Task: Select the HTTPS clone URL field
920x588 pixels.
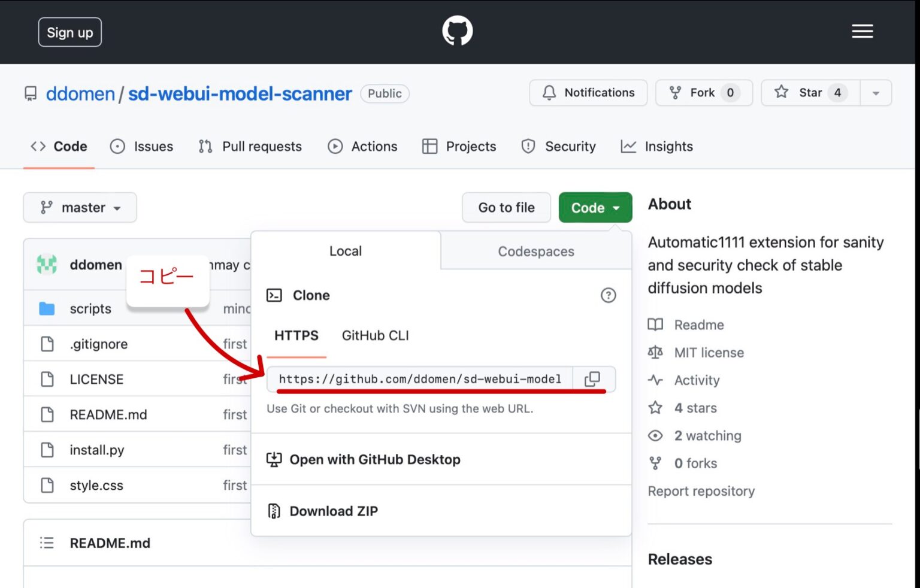Action: click(x=419, y=378)
